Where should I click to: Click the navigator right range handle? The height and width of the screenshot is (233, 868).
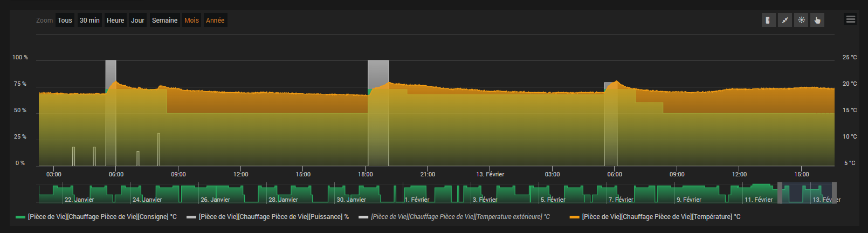834,193
